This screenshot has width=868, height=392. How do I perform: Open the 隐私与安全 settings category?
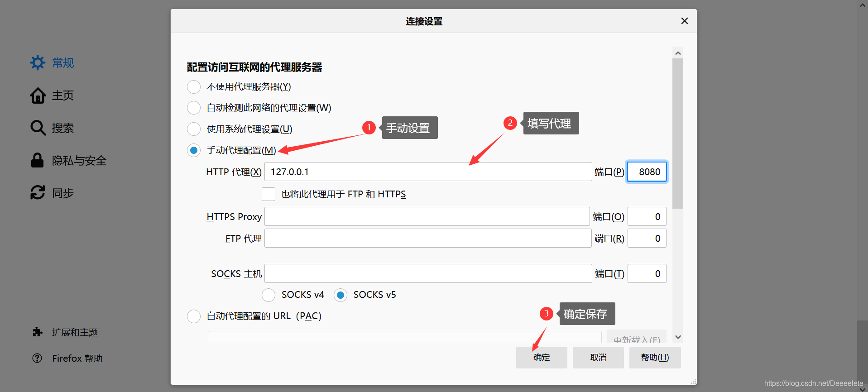[79, 161]
